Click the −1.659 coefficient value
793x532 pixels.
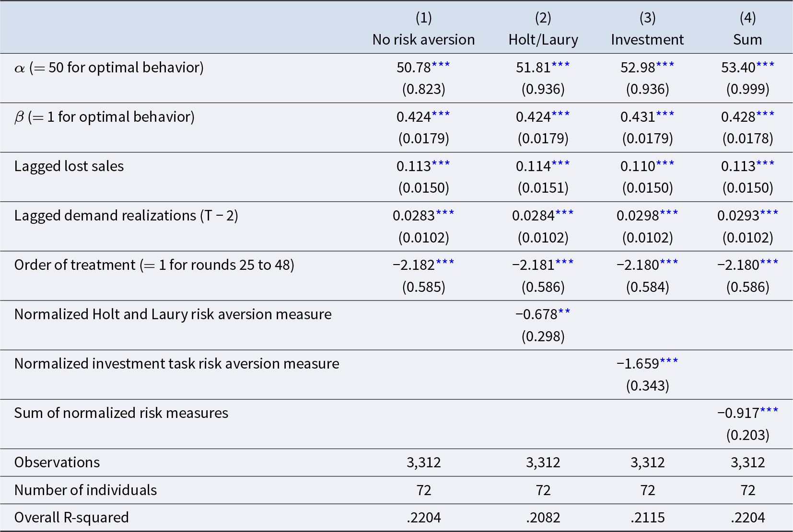[638, 364]
